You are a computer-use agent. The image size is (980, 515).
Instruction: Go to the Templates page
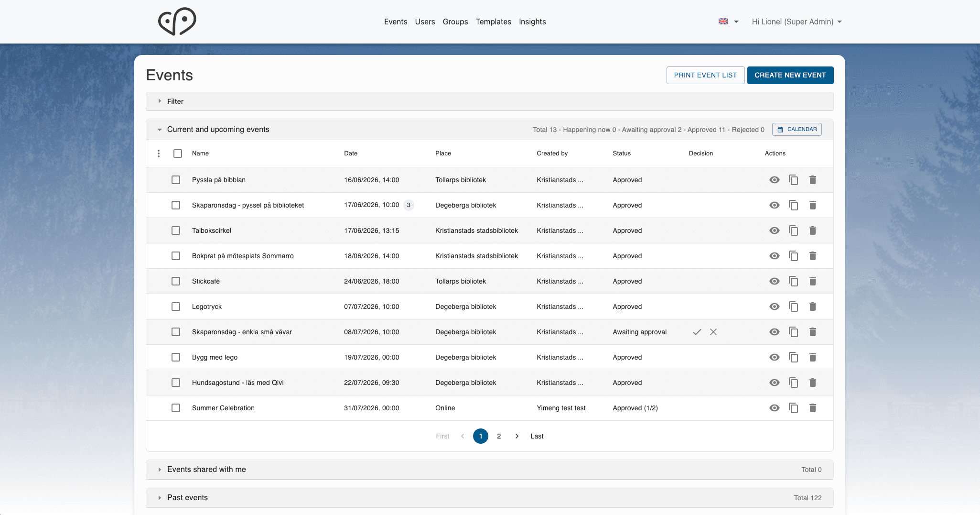pos(493,22)
